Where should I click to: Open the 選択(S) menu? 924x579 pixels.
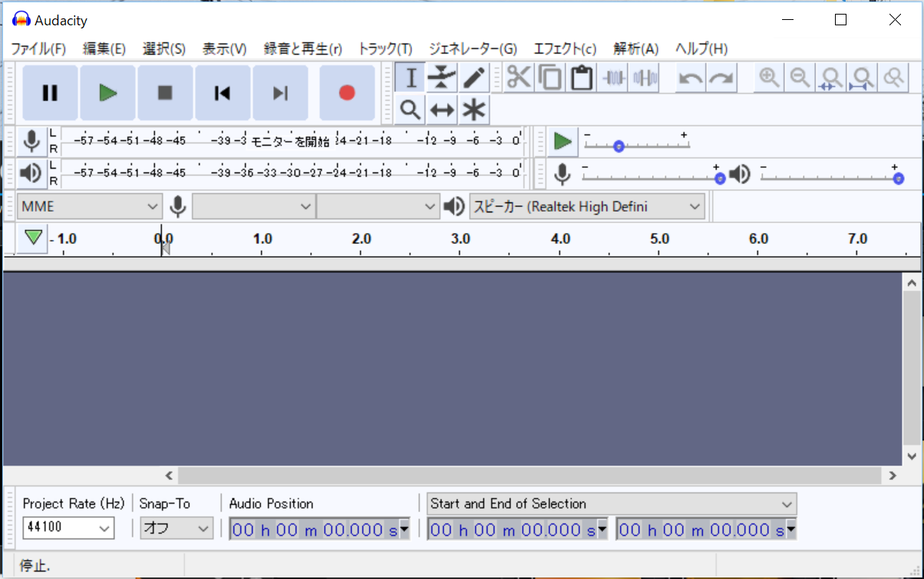[164, 48]
